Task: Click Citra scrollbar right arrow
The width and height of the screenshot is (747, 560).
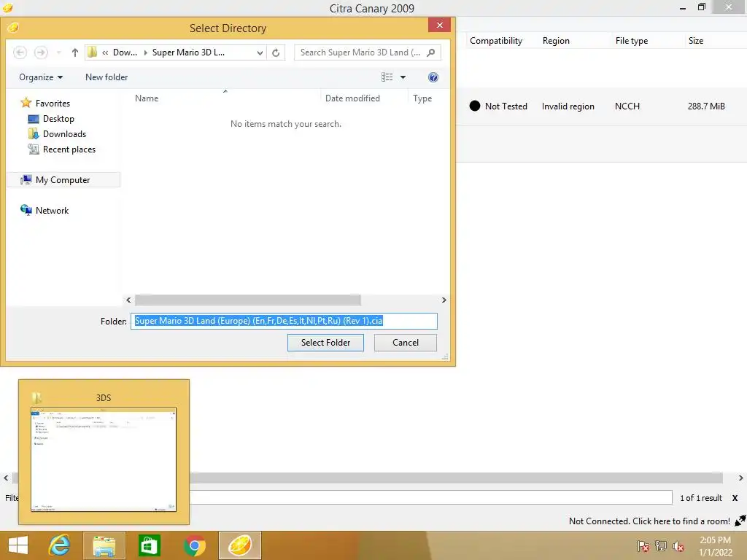Action: coord(741,478)
